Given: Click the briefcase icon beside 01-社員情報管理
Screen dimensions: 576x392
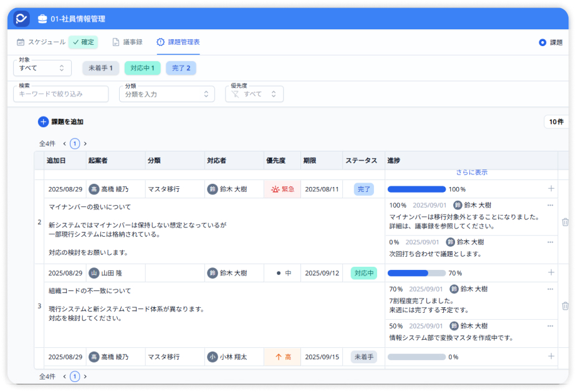Looking at the screenshot, I should coord(41,19).
